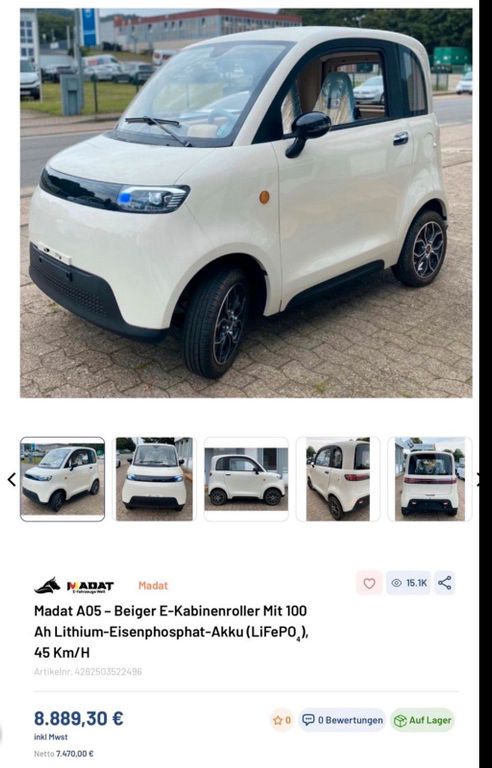
Task: Click the eye views counter 15.1K
Action: [x=409, y=583]
